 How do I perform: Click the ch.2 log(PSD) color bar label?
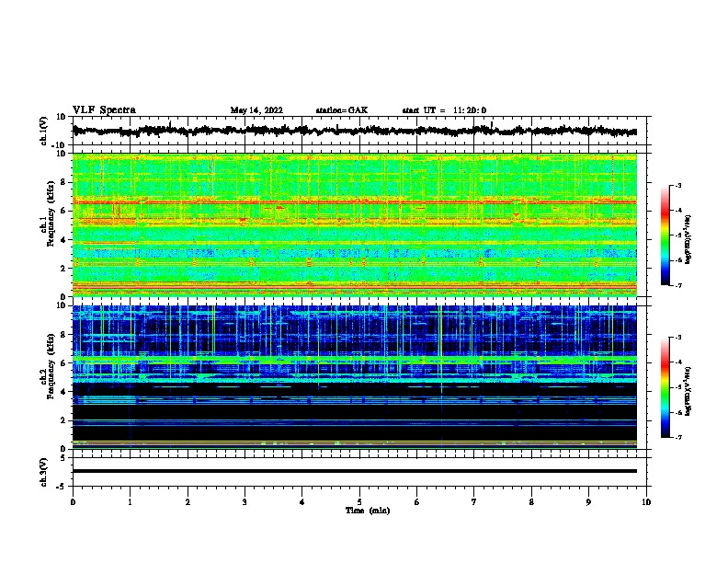(688, 391)
